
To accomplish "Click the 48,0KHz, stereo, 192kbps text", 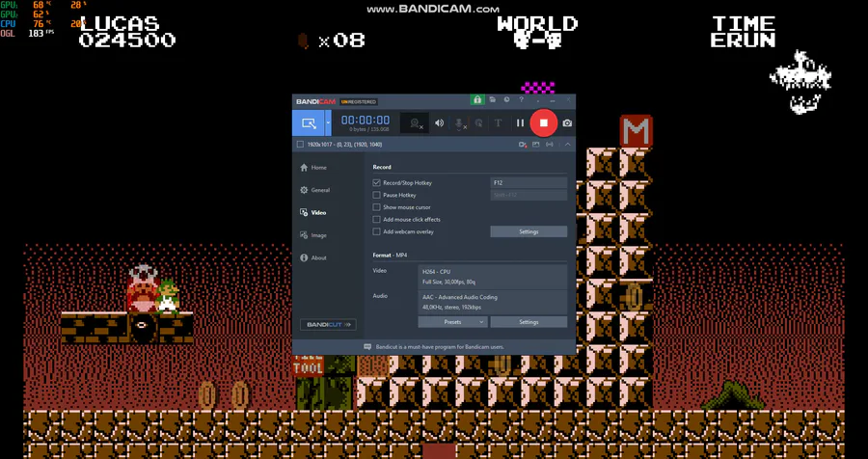I will point(451,308).
